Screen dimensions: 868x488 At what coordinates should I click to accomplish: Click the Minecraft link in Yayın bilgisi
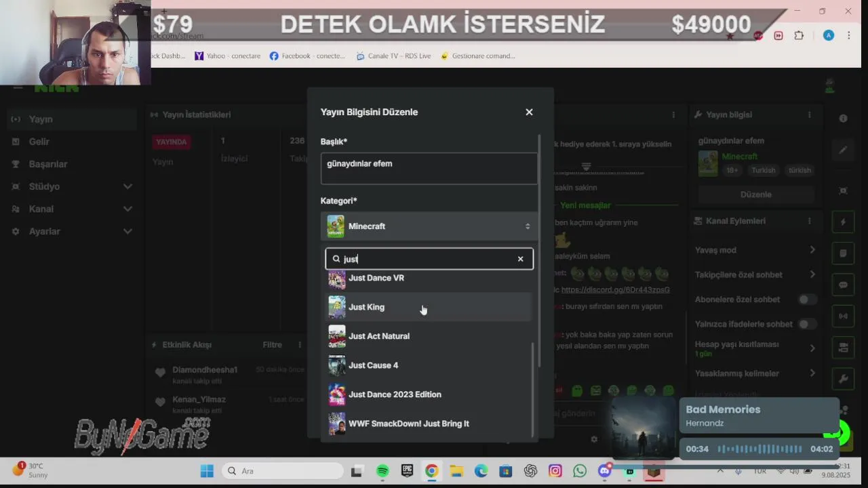pos(739,157)
